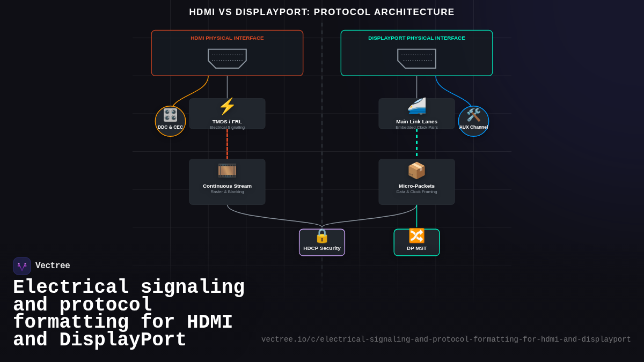Click the Vectree logo icon
644x362 pixels.
point(21,265)
